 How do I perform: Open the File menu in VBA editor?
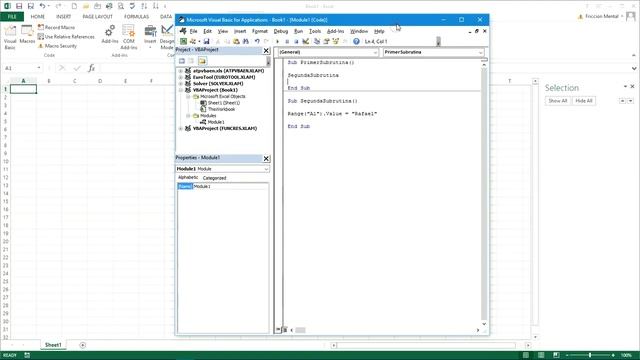click(x=193, y=31)
